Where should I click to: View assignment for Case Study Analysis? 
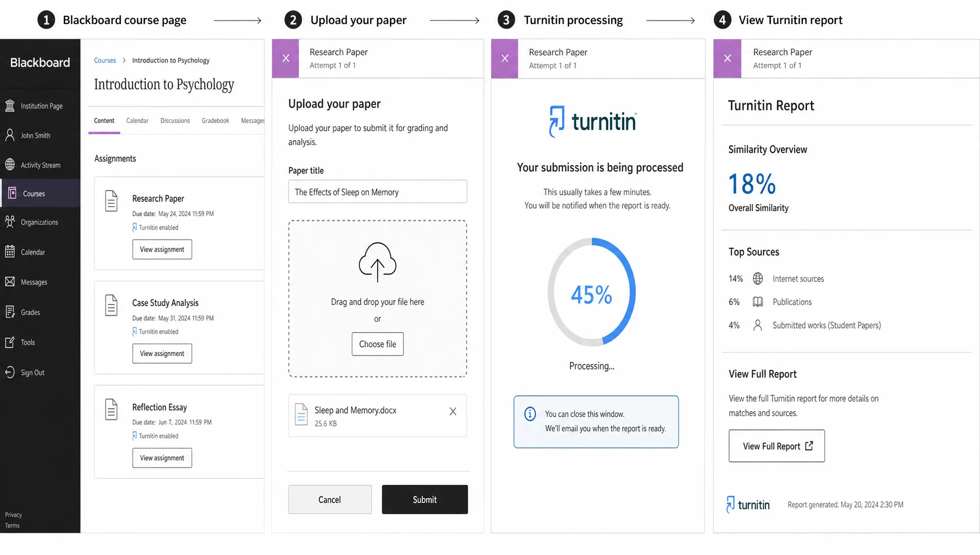162,354
